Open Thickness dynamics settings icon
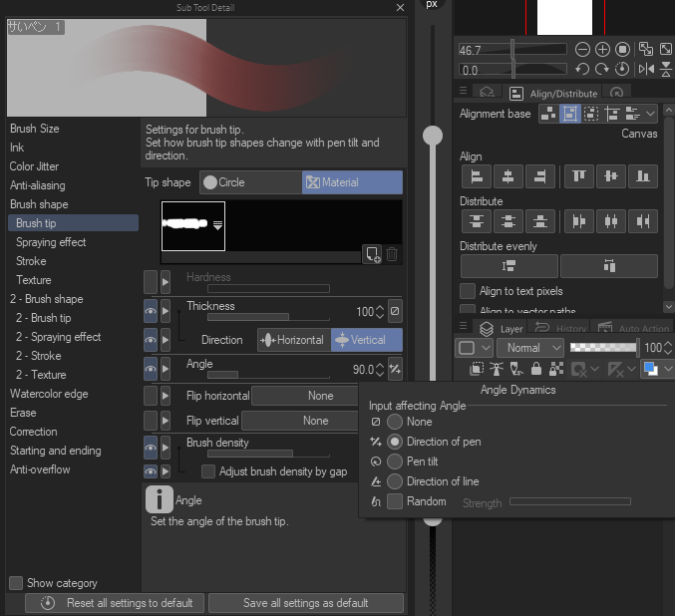Image resolution: width=675 pixels, height=616 pixels. pos(395,311)
